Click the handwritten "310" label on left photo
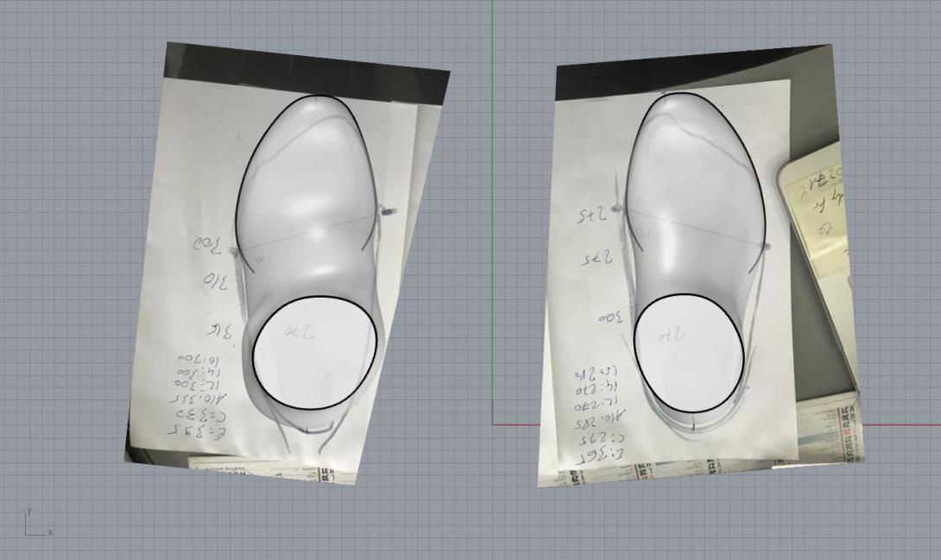The image size is (941, 560). pyautogui.click(x=216, y=280)
